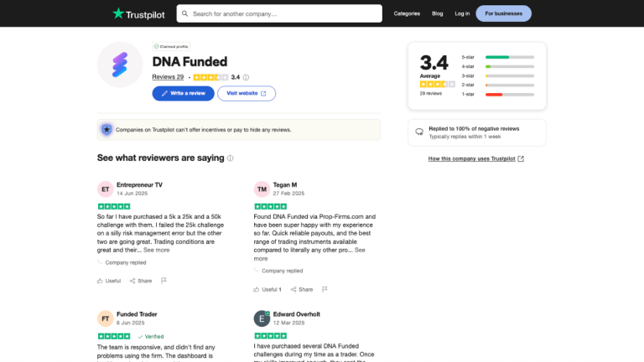Expand Entrepreneur TV review with See more

pos(157,250)
